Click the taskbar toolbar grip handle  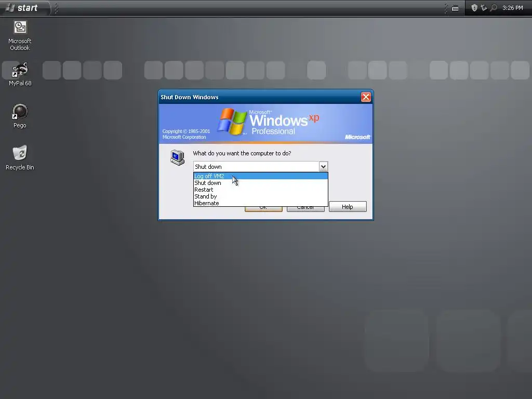click(x=56, y=8)
